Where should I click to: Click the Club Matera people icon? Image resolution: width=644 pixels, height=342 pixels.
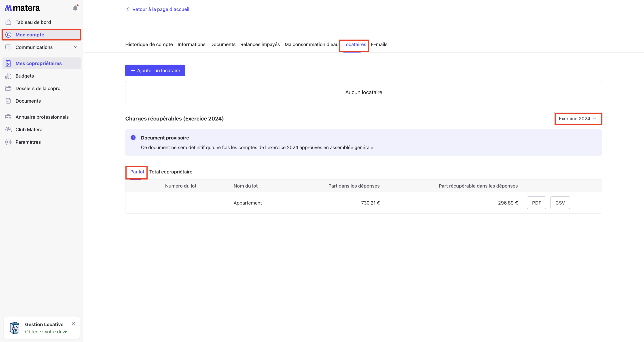[x=8, y=129]
